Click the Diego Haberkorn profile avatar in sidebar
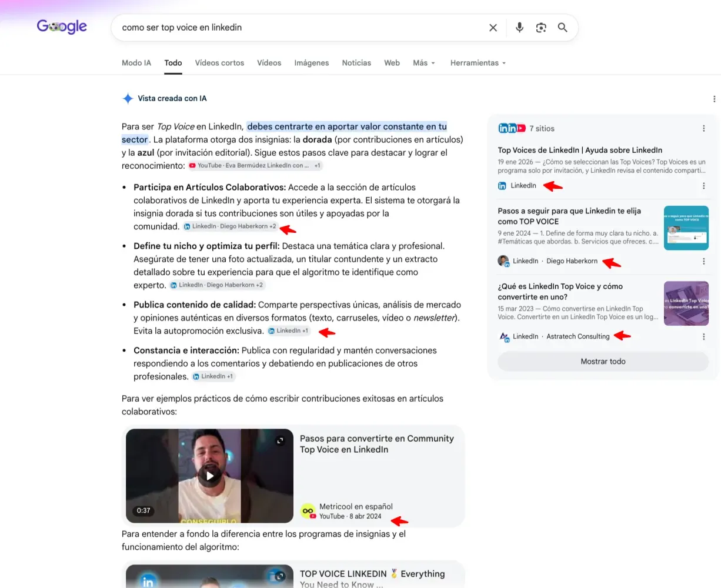The image size is (721, 588). pyautogui.click(x=503, y=261)
